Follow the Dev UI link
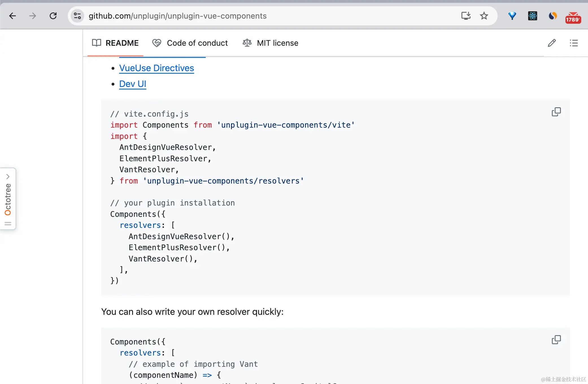The height and width of the screenshot is (384, 588). [x=132, y=84]
